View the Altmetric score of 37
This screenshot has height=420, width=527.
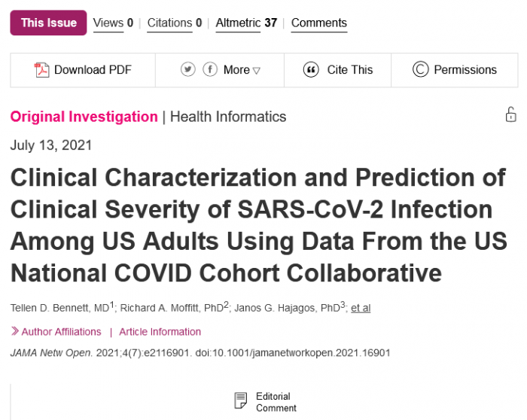pos(246,23)
